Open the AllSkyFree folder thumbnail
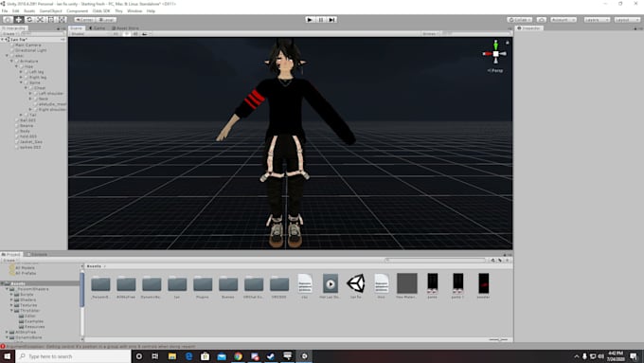The image size is (644, 363). click(126, 283)
